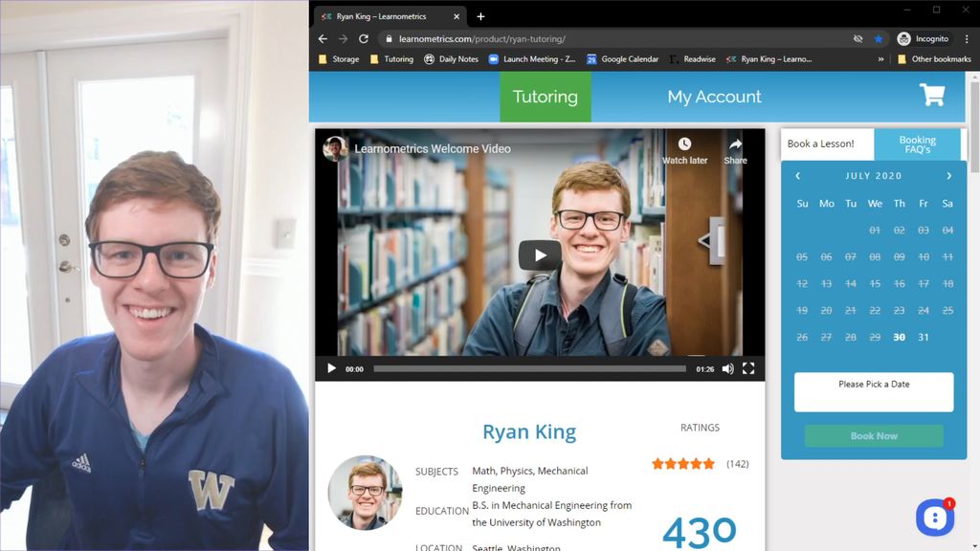Reload the Learnometrics page

363,38
